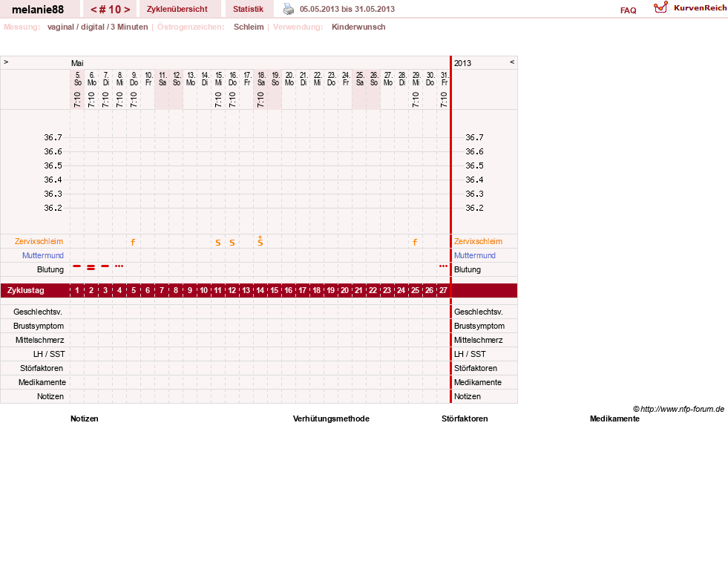The width and height of the screenshot is (728, 581).
Task: Click the username melanie88
Action: 38,10
